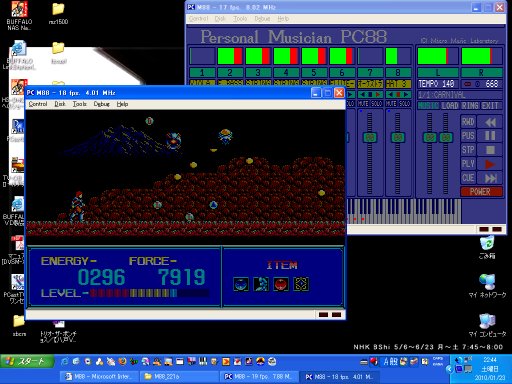This screenshot has height=384, width=512.
Task: Expand hidden tray icons with the chevron
Action: [449, 369]
